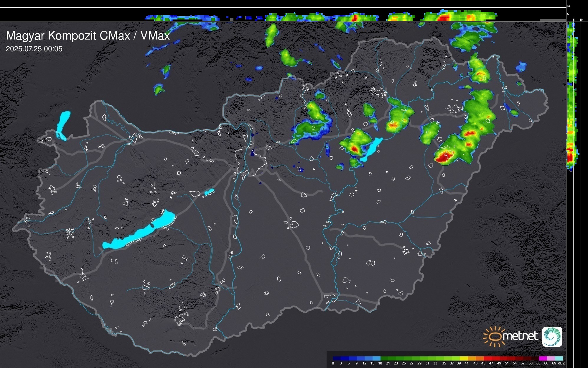Click the gray bar in the top-right corner

552,20
